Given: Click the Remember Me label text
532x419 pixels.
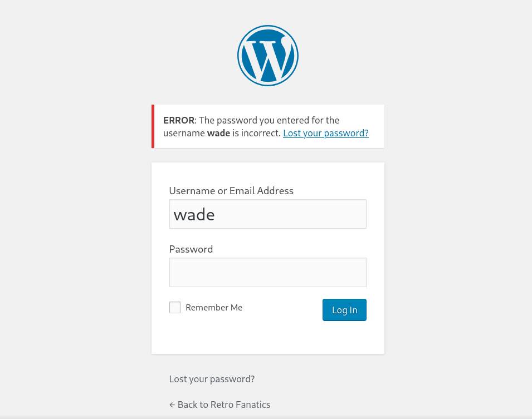Looking at the screenshot, I should (x=214, y=308).
